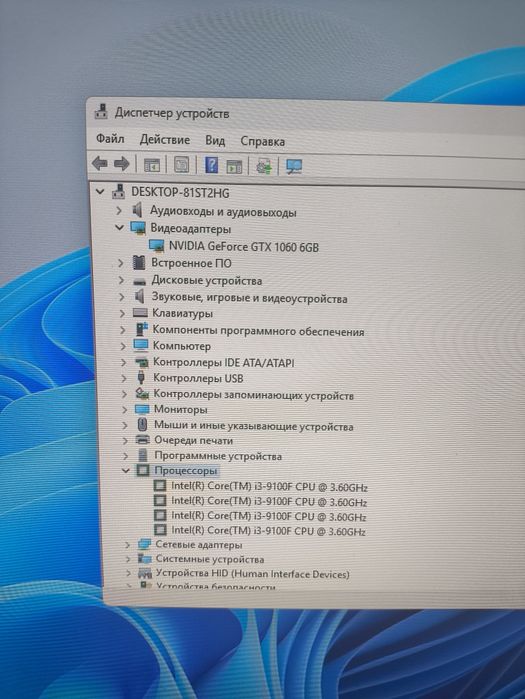
Task: Click the scan hardware changes monitor icon
Action: [x=294, y=167]
